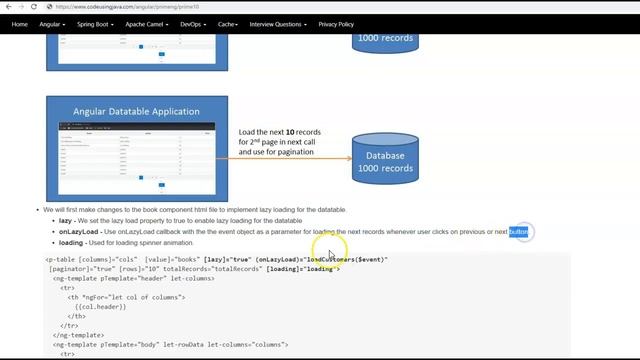
Task: Click the bold 'lazy' bullet term
Action: pos(65,221)
